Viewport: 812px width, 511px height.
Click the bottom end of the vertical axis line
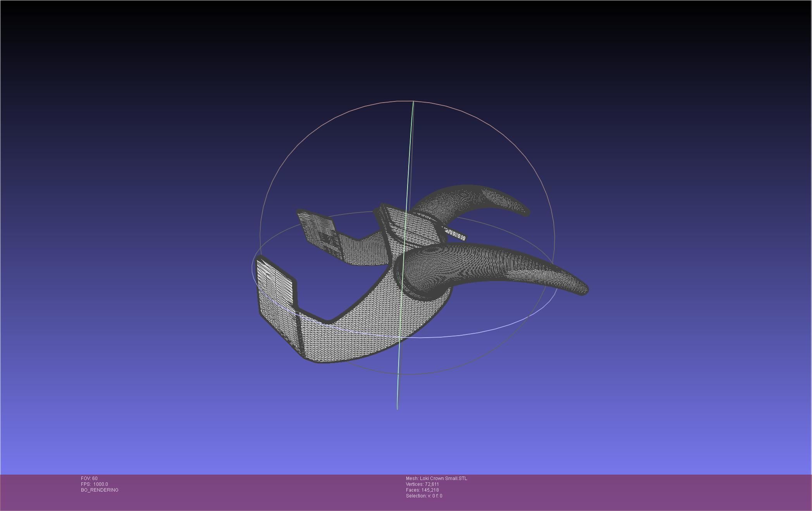click(x=397, y=408)
